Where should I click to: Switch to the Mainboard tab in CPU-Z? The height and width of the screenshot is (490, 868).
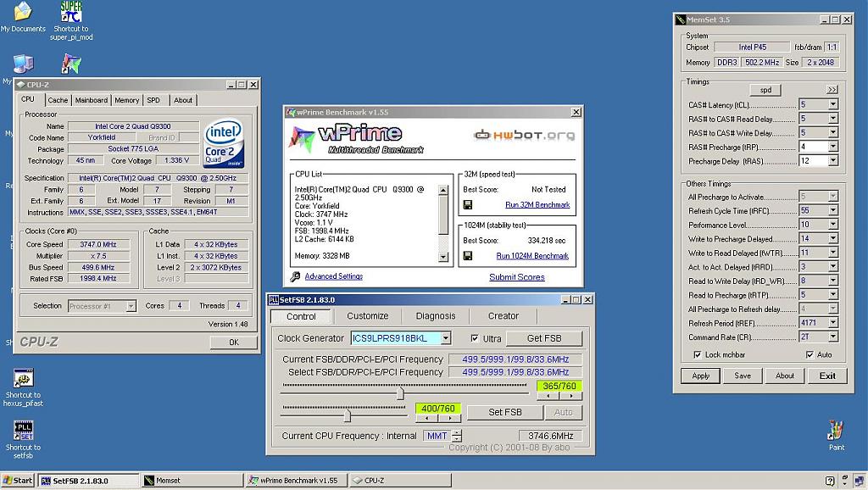coord(92,100)
